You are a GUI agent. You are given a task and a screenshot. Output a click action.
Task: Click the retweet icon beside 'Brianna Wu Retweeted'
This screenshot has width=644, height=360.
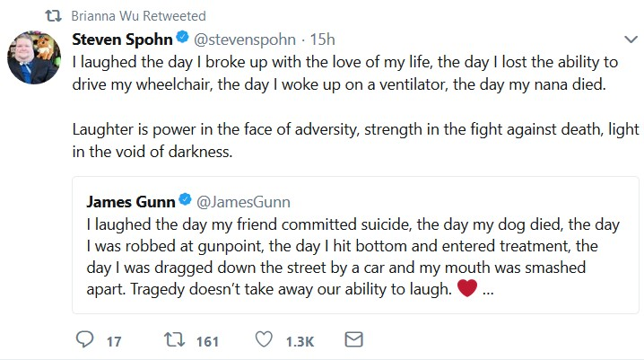[54, 16]
